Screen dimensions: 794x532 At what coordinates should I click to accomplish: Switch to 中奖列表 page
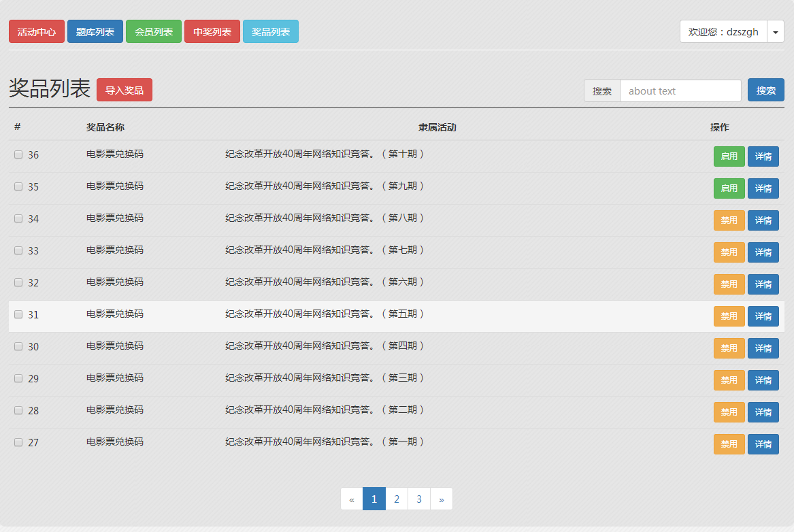[x=212, y=32]
